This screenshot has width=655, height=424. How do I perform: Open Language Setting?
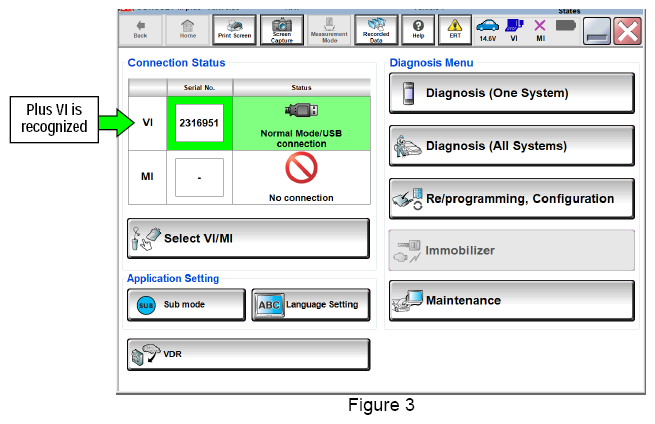[311, 305]
